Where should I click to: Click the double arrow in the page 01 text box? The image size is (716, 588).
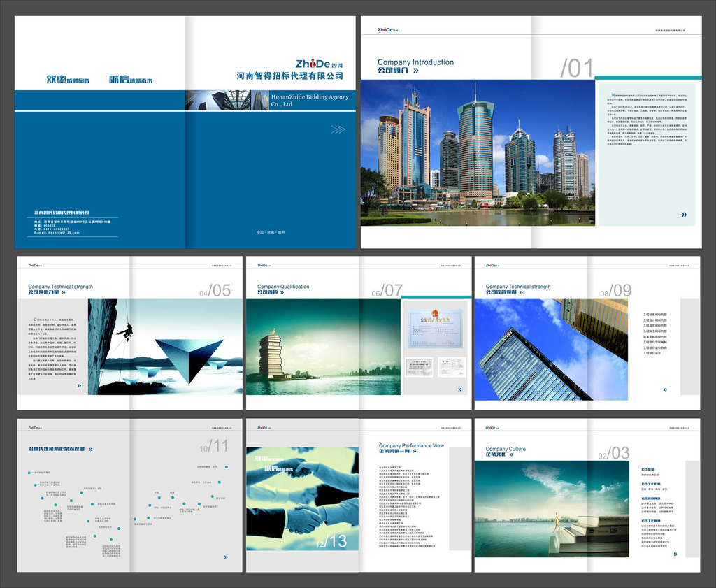coord(684,215)
